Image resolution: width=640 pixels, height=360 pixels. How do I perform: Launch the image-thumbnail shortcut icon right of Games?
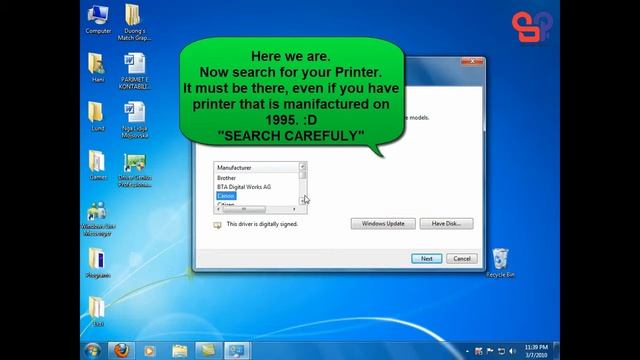tap(134, 171)
